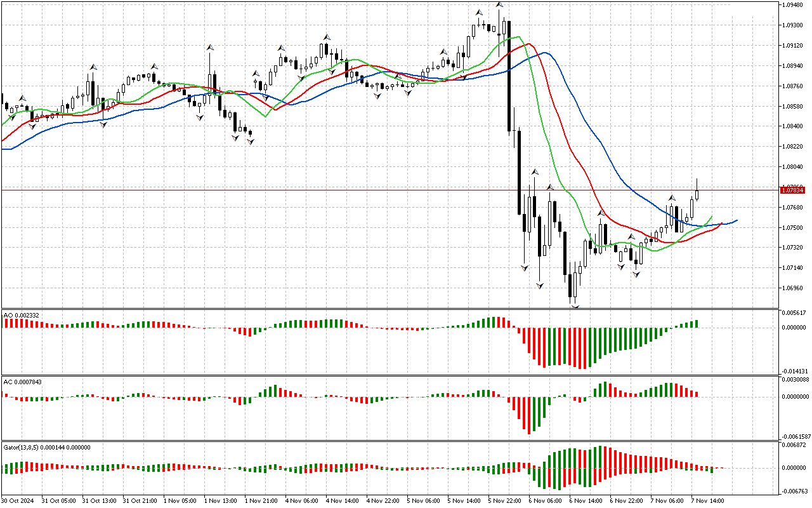Click price scale value 1.08400
This screenshot has height=508, width=812.
tap(793, 126)
